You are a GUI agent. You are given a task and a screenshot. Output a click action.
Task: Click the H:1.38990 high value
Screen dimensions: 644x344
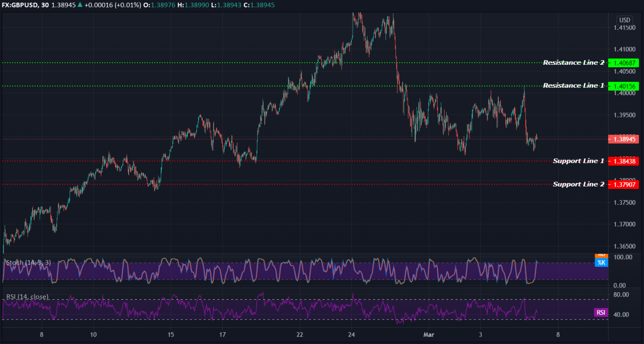pyautogui.click(x=193, y=5)
